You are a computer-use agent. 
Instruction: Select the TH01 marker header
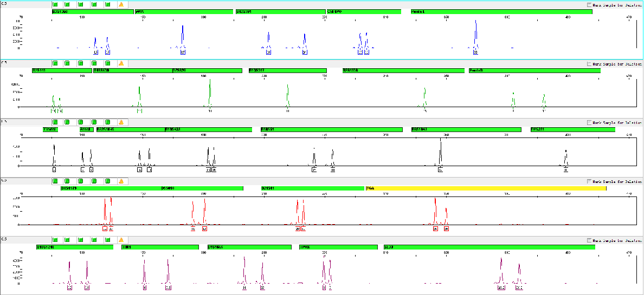coord(160,247)
